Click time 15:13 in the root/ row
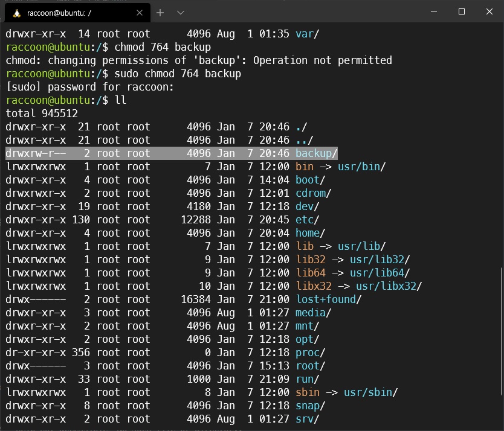504x431 pixels. 274,366
